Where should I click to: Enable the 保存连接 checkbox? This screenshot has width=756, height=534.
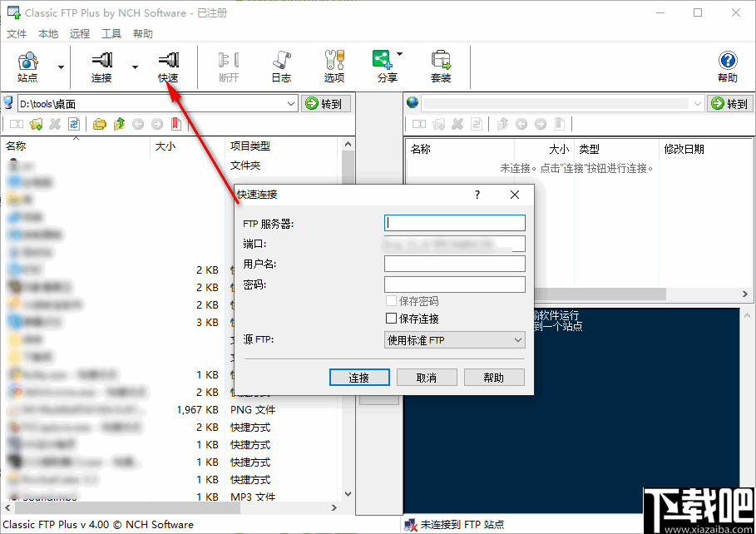pyautogui.click(x=391, y=318)
